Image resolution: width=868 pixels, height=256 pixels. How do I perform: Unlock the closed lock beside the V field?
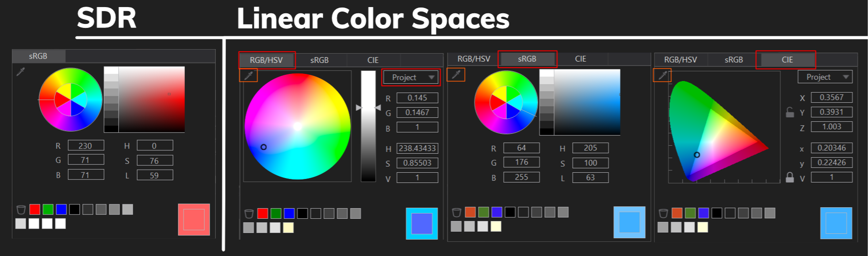(790, 178)
